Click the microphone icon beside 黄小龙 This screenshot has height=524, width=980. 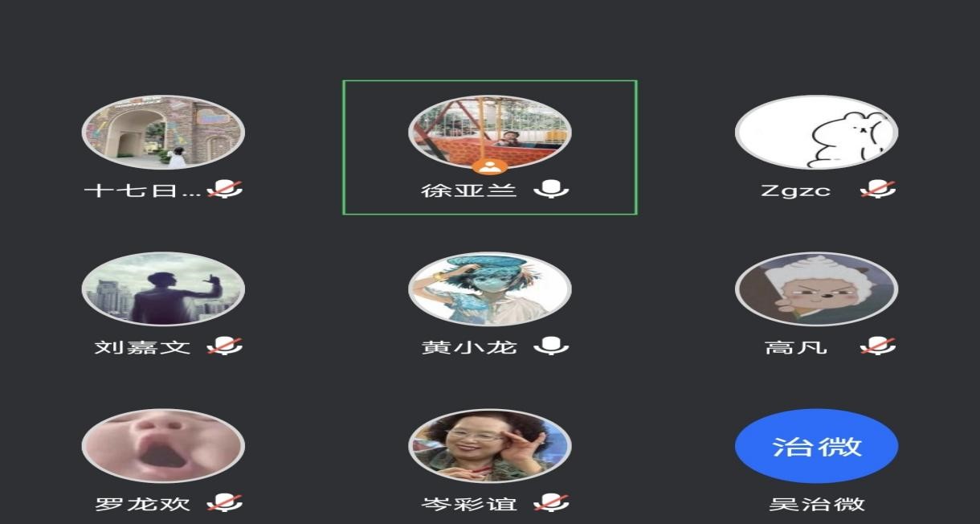click(x=551, y=346)
